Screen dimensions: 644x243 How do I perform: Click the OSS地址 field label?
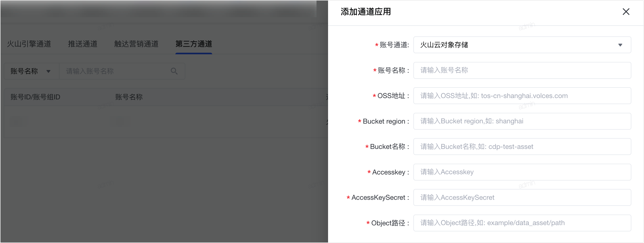pos(391,96)
